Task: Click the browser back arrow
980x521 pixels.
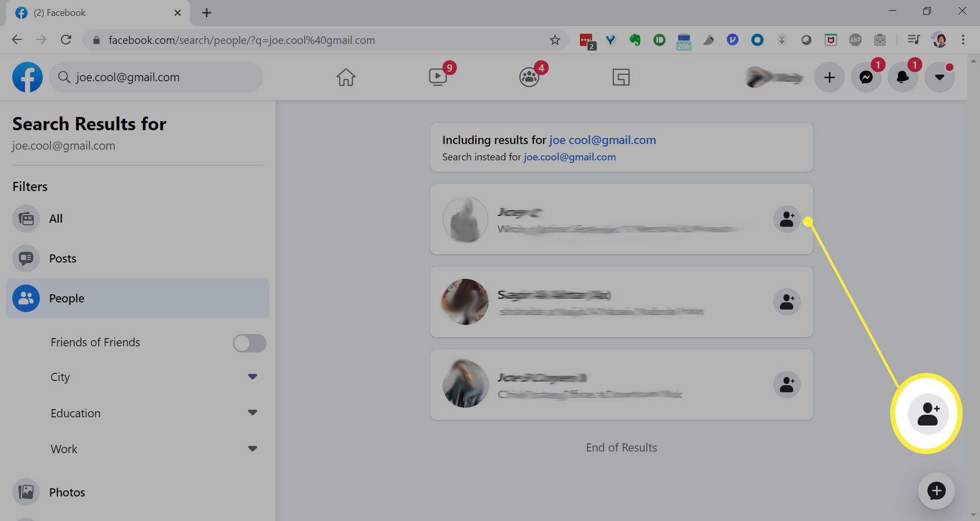Action: (x=17, y=40)
